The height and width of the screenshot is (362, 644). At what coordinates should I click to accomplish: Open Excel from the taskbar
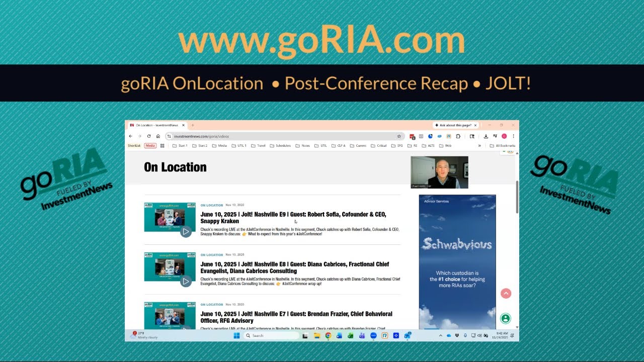[x=351, y=336]
